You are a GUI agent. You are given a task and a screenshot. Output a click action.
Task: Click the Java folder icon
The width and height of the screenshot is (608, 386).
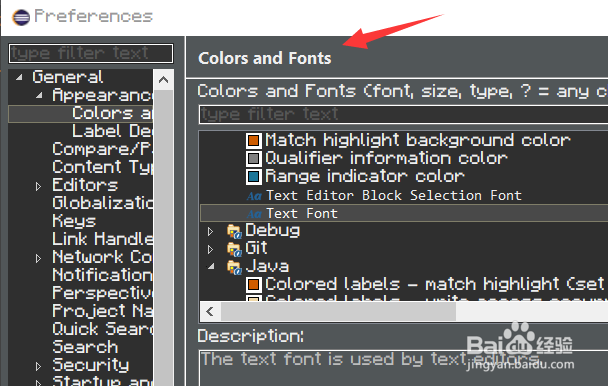[x=234, y=267]
